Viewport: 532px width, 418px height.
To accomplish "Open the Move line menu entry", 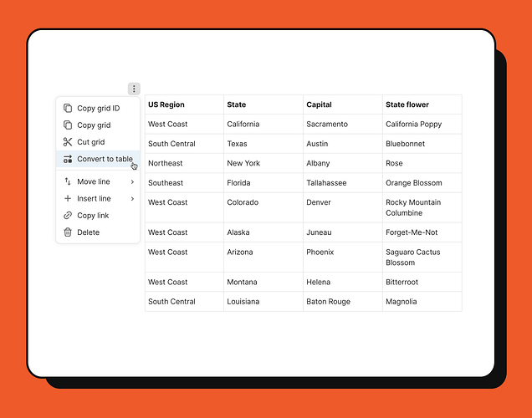I will [x=98, y=181].
